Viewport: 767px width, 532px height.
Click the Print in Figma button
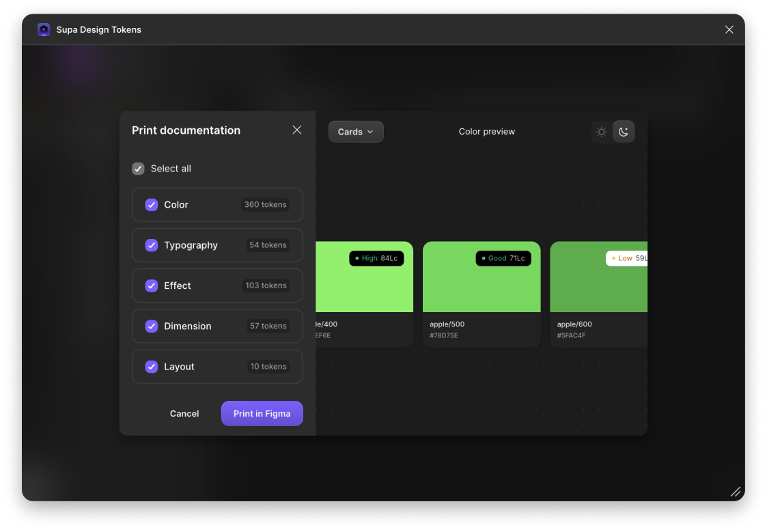point(262,413)
